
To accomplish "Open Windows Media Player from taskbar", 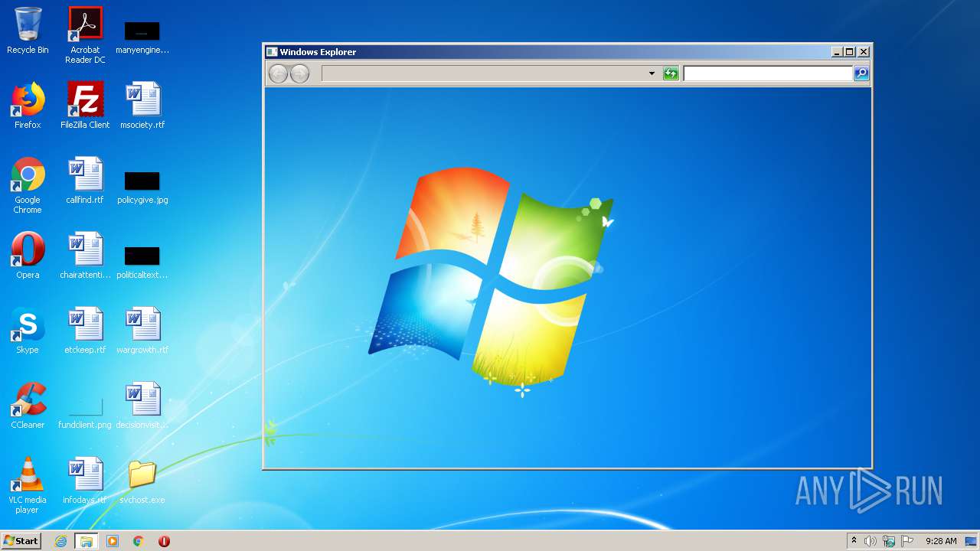I will [113, 541].
